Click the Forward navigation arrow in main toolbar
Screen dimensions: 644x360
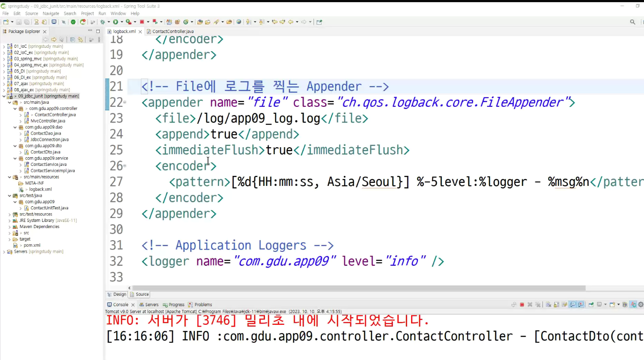coord(304,22)
